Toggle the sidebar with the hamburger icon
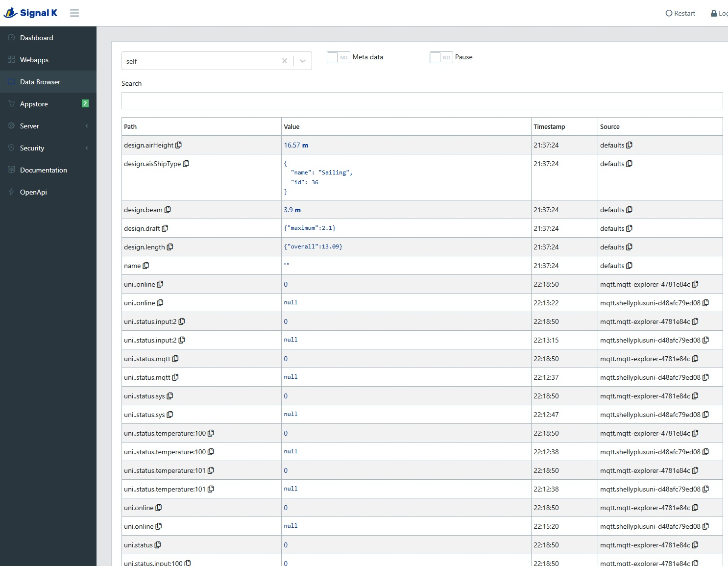The width and height of the screenshot is (728, 566). pos(74,13)
